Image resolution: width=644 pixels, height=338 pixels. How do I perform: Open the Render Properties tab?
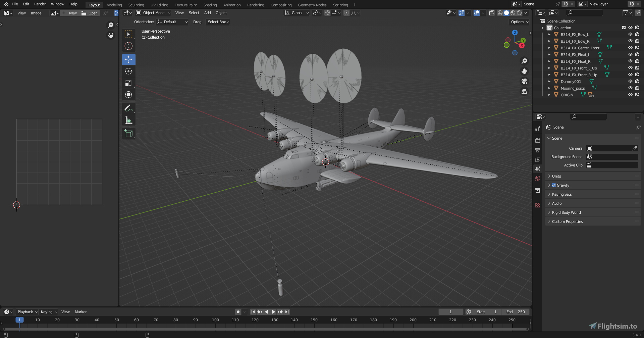click(x=538, y=140)
